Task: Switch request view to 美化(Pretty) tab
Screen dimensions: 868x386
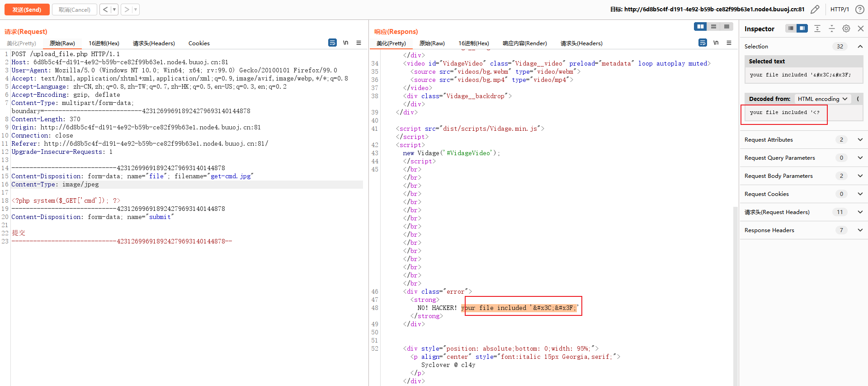Action: [21, 43]
